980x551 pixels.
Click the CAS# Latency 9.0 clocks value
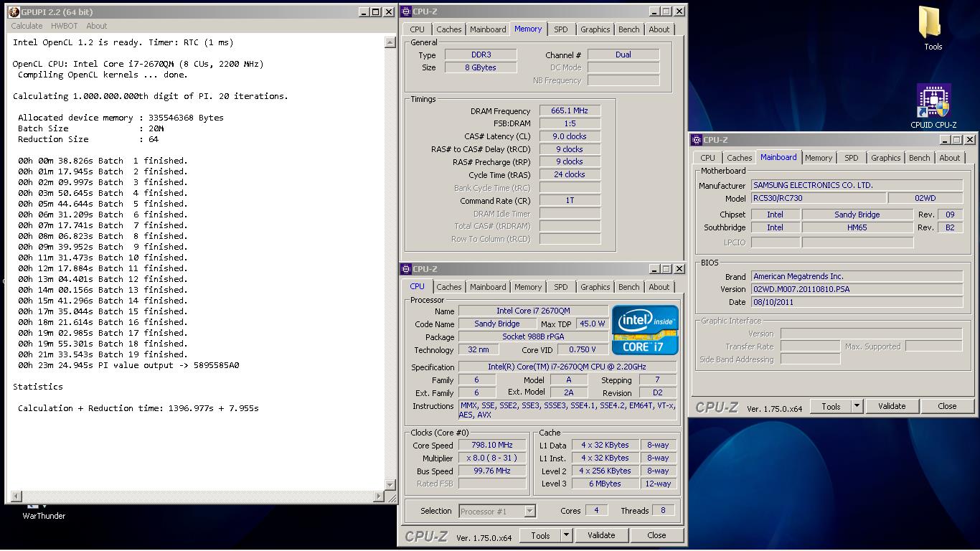click(x=570, y=136)
